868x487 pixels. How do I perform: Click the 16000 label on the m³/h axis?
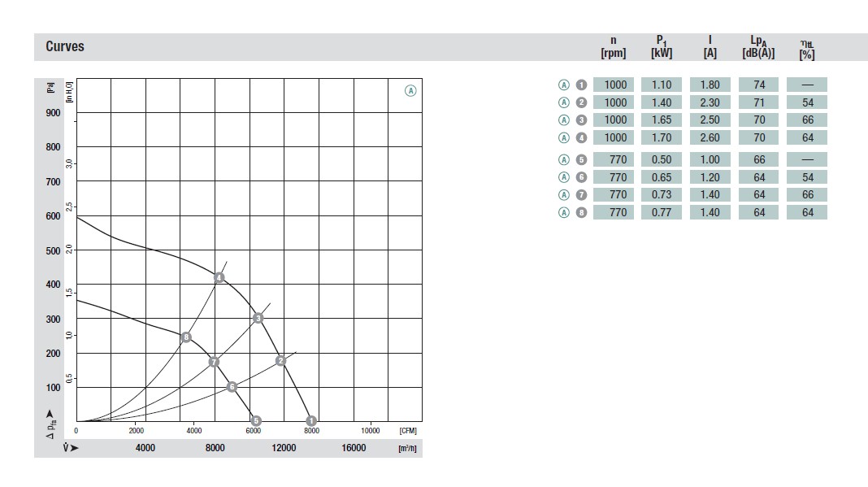(354, 448)
